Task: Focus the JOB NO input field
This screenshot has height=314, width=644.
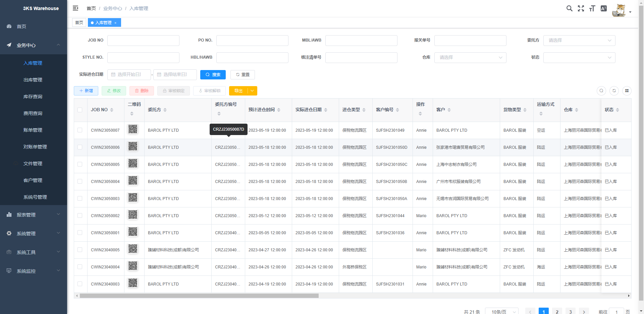Action: [143, 41]
